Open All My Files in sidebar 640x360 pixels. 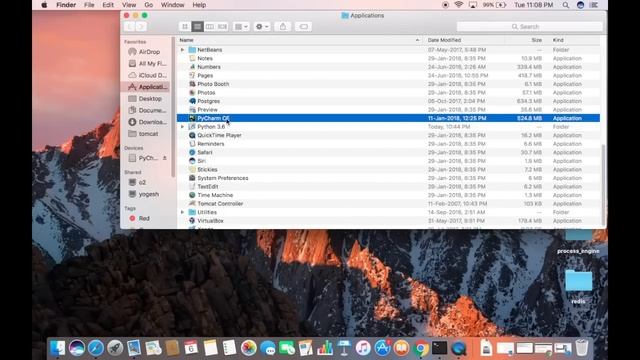coord(145,64)
